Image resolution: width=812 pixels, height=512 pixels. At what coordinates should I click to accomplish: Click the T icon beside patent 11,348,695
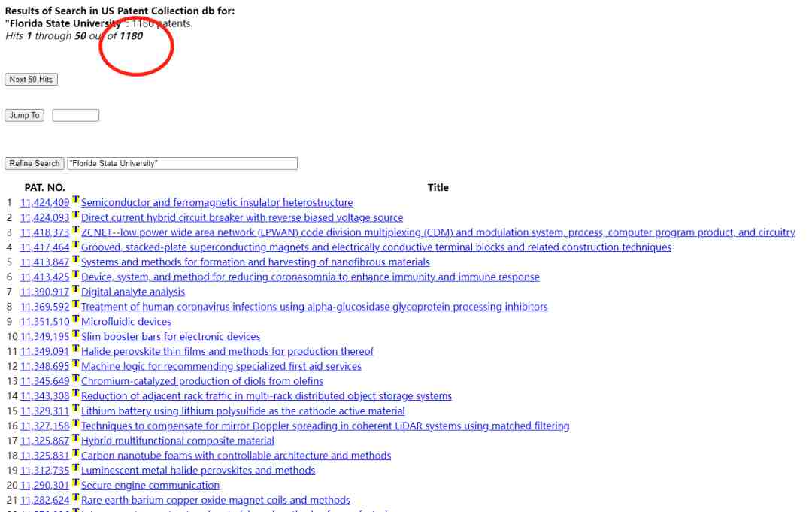pyautogui.click(x=76, y=363)
